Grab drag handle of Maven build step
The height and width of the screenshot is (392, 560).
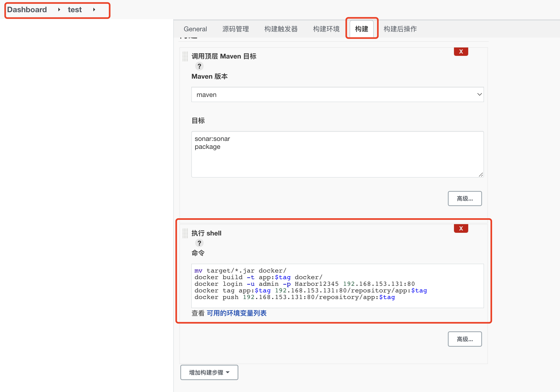click(185, 56)
